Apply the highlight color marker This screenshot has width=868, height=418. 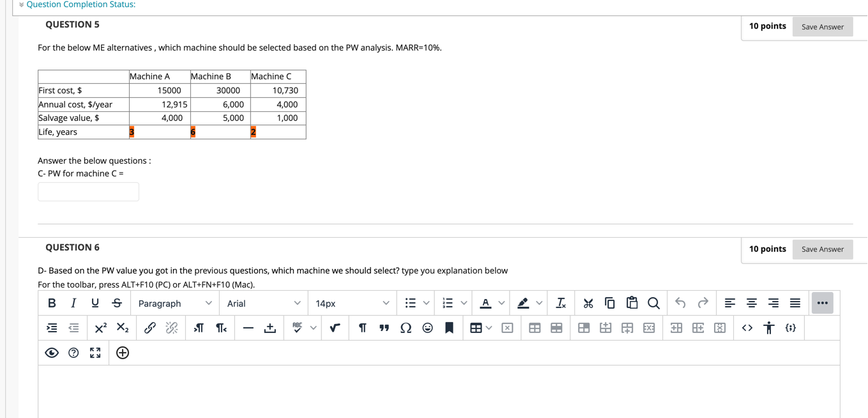click(523, 303)
